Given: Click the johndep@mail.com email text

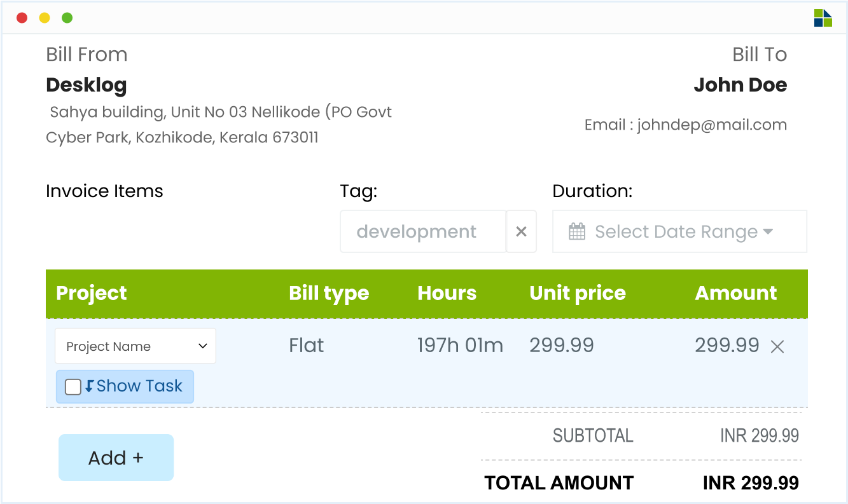Looking at the screenshot, I should (x=712, y=125).
